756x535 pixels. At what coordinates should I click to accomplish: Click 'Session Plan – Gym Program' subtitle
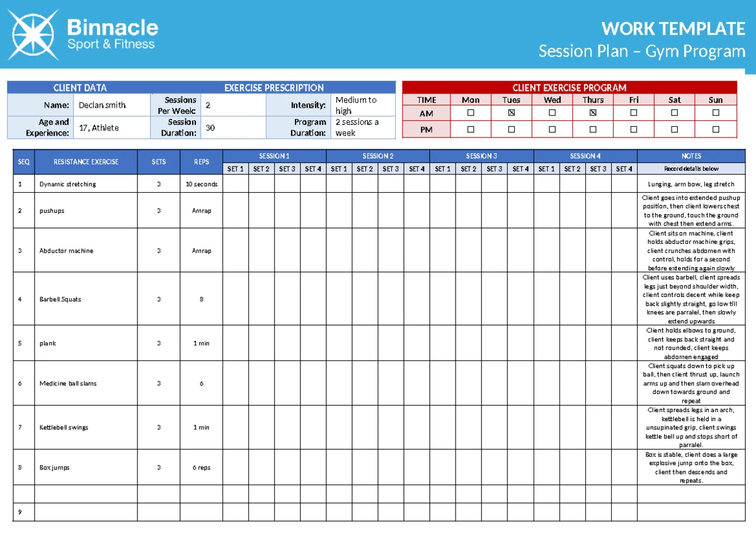tap(642, 51)
